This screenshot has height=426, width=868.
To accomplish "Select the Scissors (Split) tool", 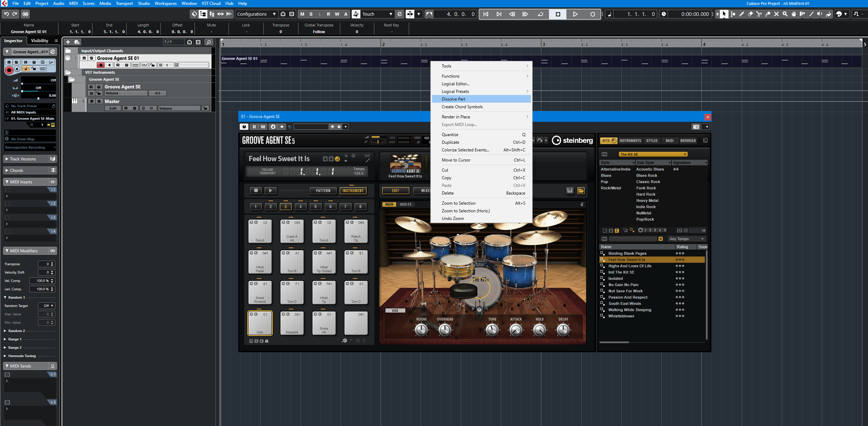I will click(759, 14).
